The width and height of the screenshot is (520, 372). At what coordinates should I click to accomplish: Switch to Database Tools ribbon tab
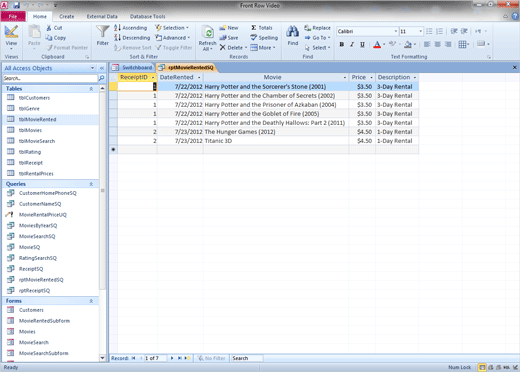[147, 16]
